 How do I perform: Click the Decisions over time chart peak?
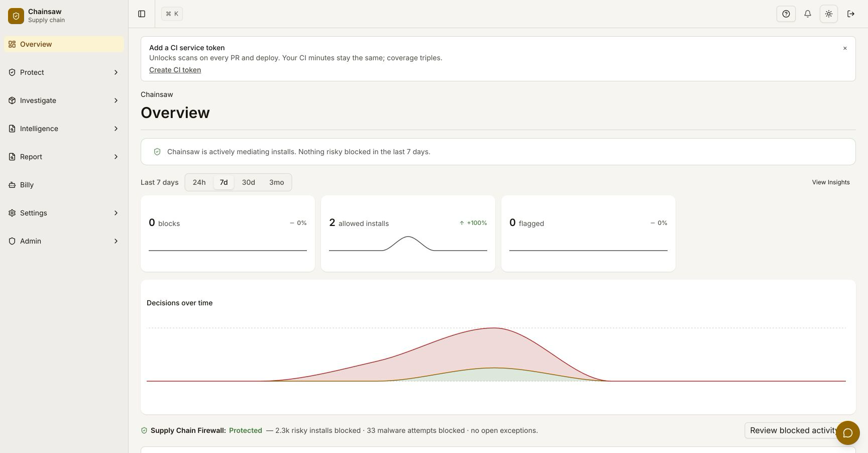(494, 328)
